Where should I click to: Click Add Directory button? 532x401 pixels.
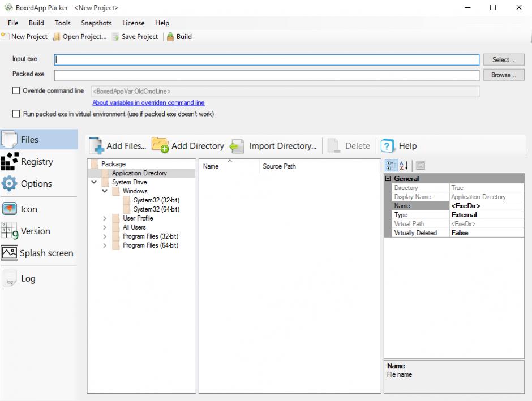(x=188, y=146)
